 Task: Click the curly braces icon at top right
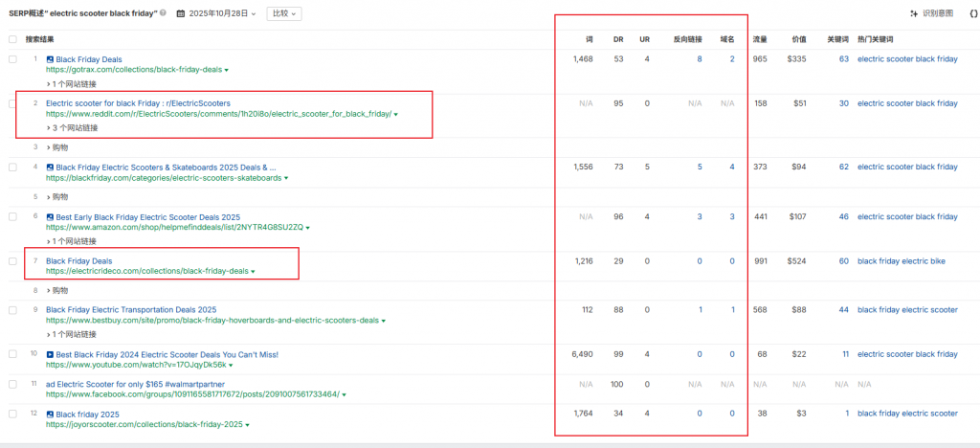pyautogui.click(x=961, y=13)
